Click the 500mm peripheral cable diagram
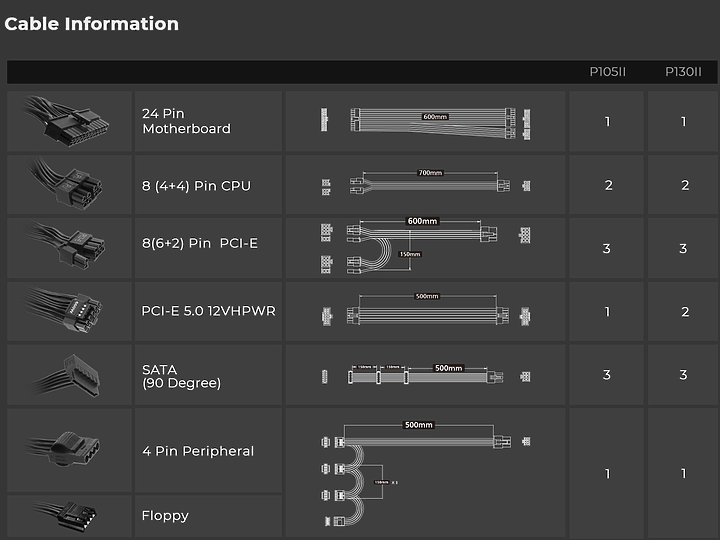Screen dimensions: 720x540 (426, 474)
